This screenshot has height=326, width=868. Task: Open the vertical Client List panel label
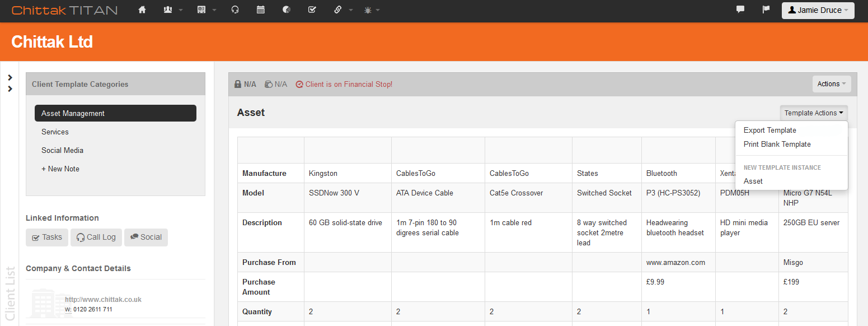point(10,294)
